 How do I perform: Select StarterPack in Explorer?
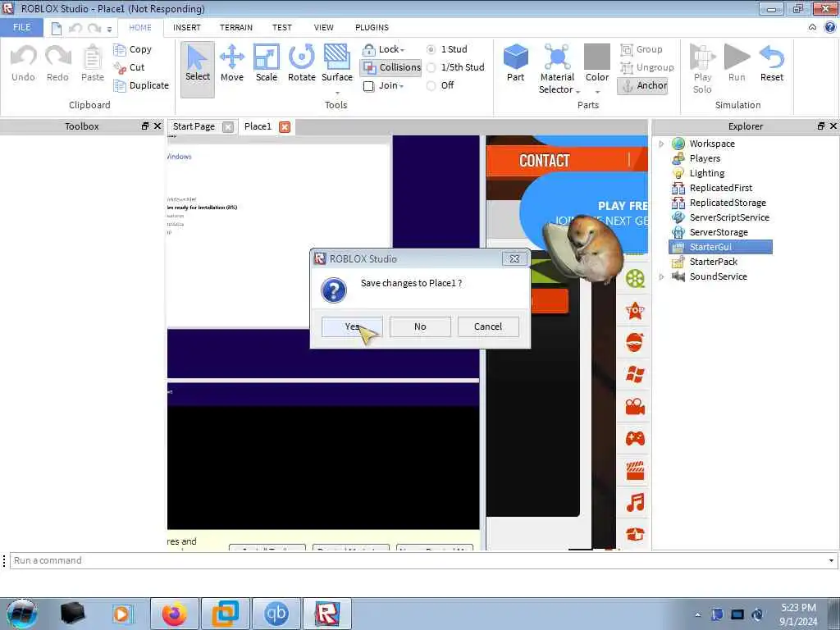714,262
